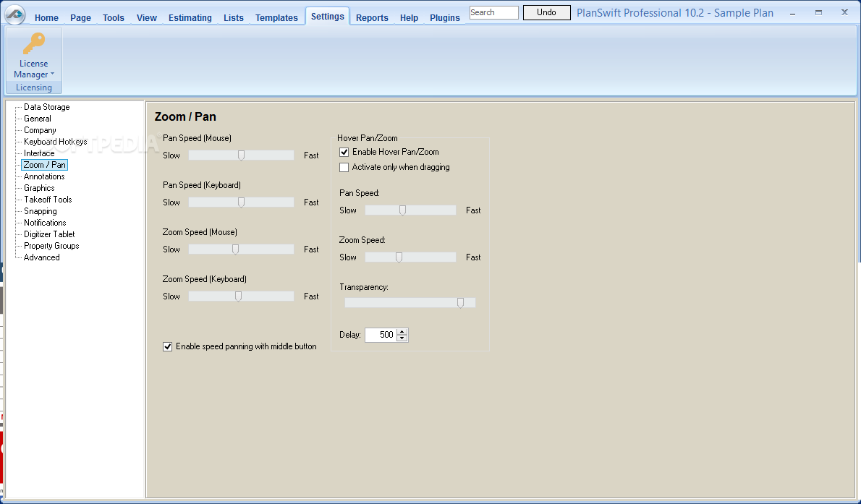
Task: Click inside the Delay value field
Action: [x=381, y=335]
